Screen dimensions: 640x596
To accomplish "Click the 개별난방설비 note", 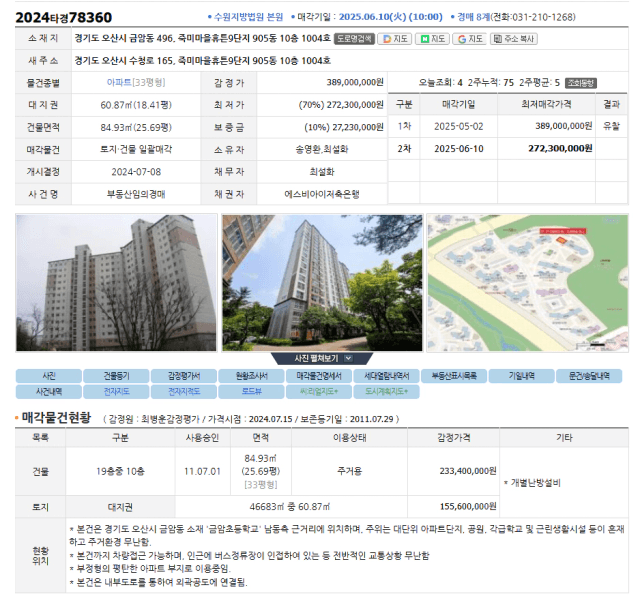I will (536, 483).
